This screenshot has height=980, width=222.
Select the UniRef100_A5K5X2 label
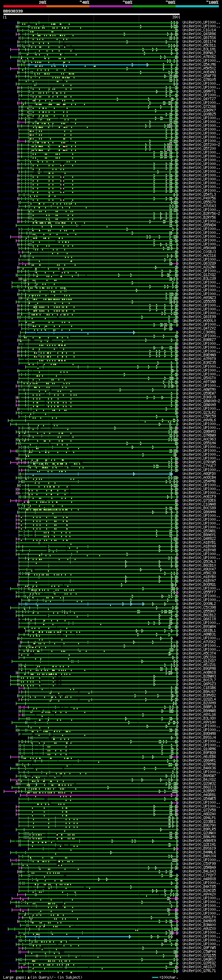pyautogui.click(x=199, y=68)
